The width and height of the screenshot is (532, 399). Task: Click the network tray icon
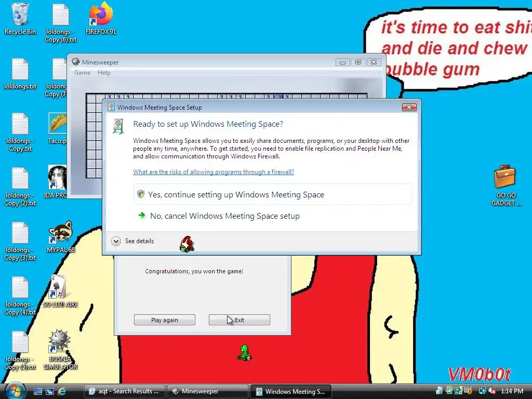point(482,391)
